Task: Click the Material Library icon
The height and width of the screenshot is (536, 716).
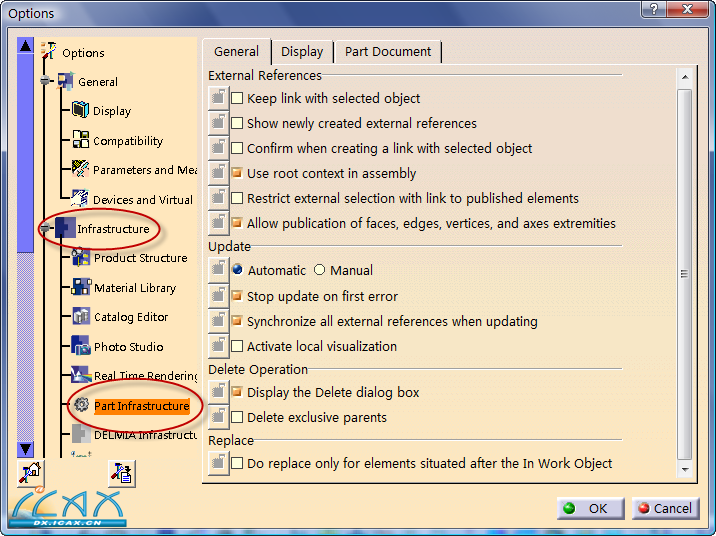Action: click(x=81, y=287)
